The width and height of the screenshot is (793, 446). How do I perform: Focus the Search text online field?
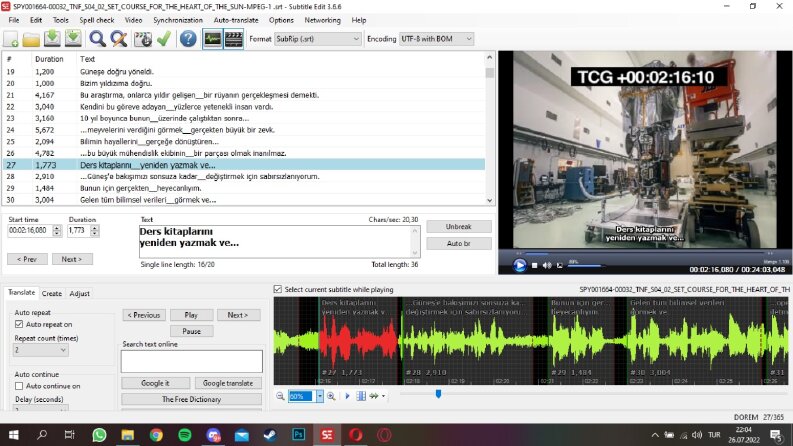tap(192, 361)
